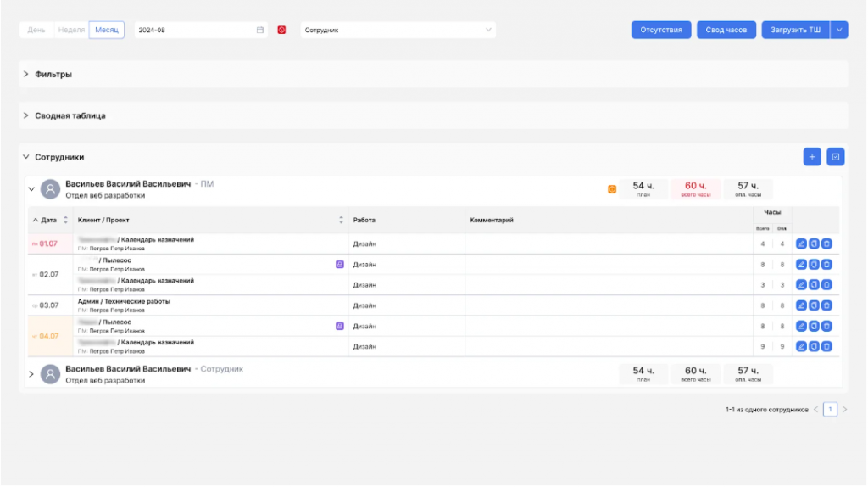Screen dimensions: 868x487
Task: Sort table by Дата column header
Action: click(x=48, y=221)
